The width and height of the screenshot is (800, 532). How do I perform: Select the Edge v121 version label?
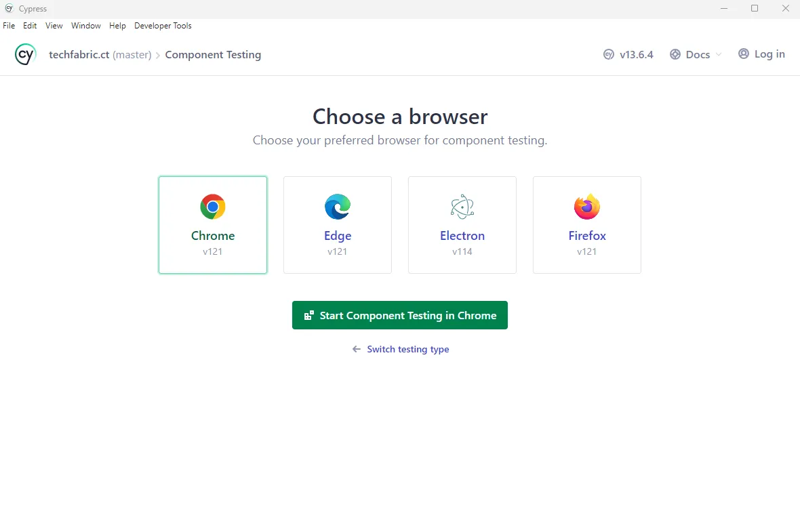(338, 251)
